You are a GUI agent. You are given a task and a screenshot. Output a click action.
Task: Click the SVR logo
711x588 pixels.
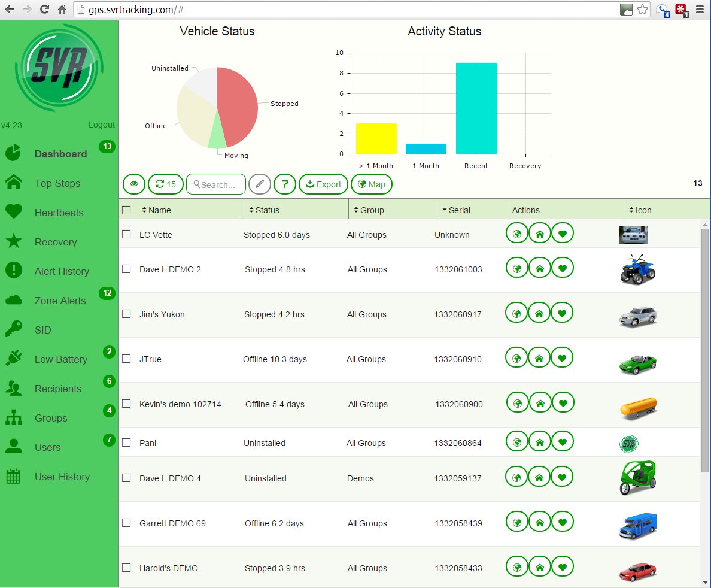59,68
